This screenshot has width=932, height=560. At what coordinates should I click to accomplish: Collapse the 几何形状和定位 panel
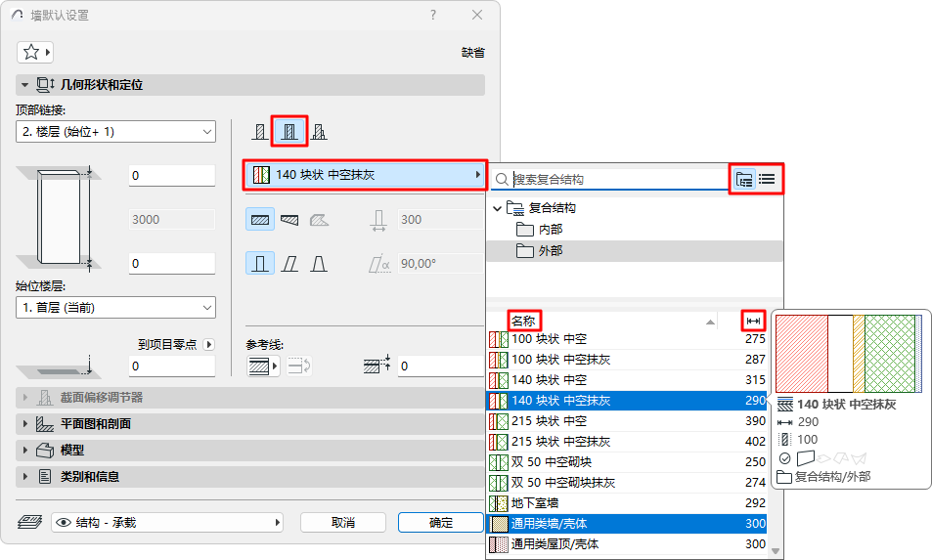(x=24, y=85)
